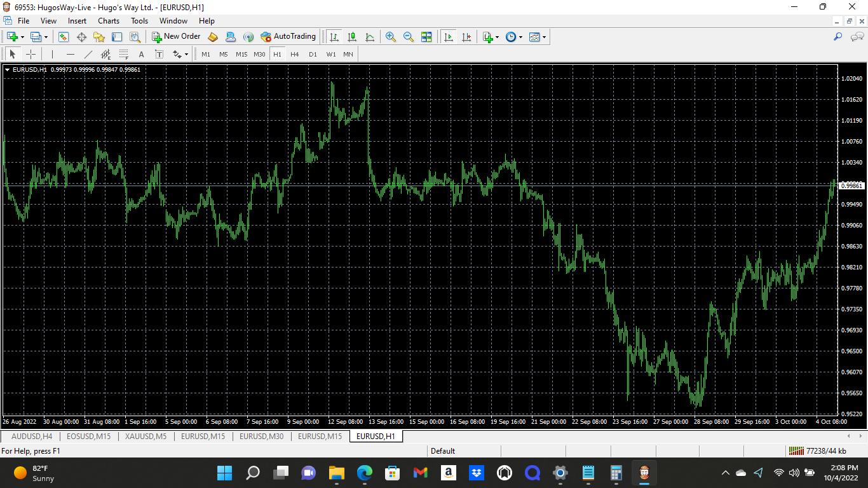Image resolution: width=868 pixels, height=488 pixels.
Task: Toggle the Navigator panel star-folder icon
Action: 99,37
